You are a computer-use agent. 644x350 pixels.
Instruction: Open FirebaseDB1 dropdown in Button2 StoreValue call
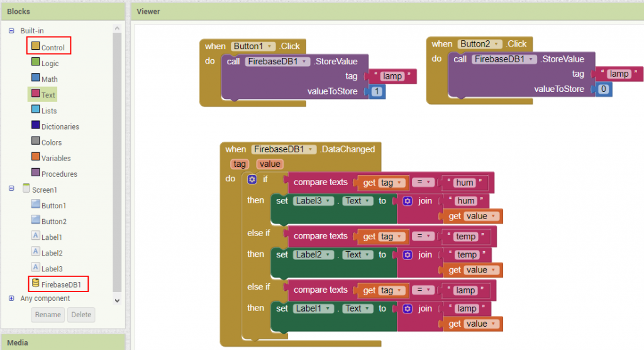tap(504, 59)
